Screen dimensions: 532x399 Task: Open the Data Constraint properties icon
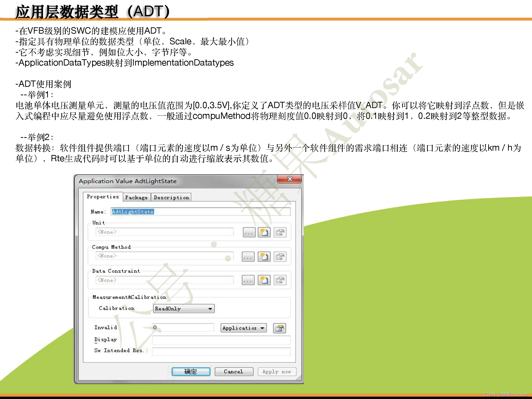click(280, 280)
